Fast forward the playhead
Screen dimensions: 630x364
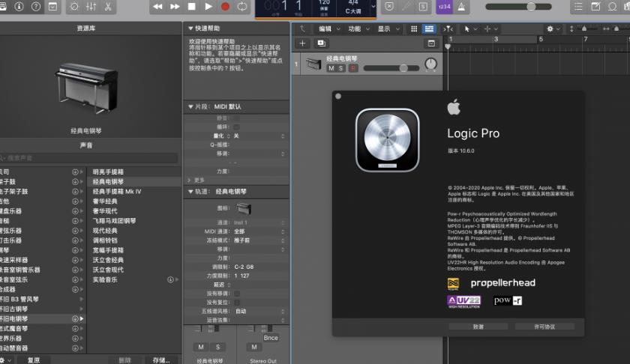[175, 7]
